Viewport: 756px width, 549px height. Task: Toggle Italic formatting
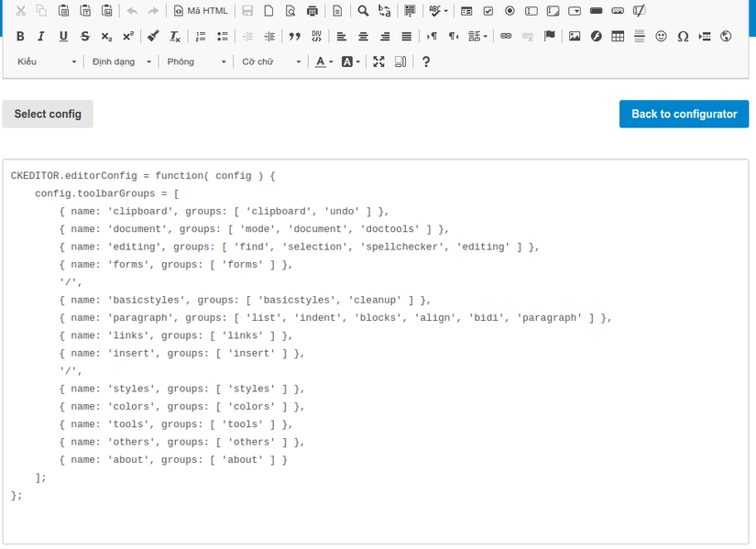pyautogui.click(x=41, y=36)
